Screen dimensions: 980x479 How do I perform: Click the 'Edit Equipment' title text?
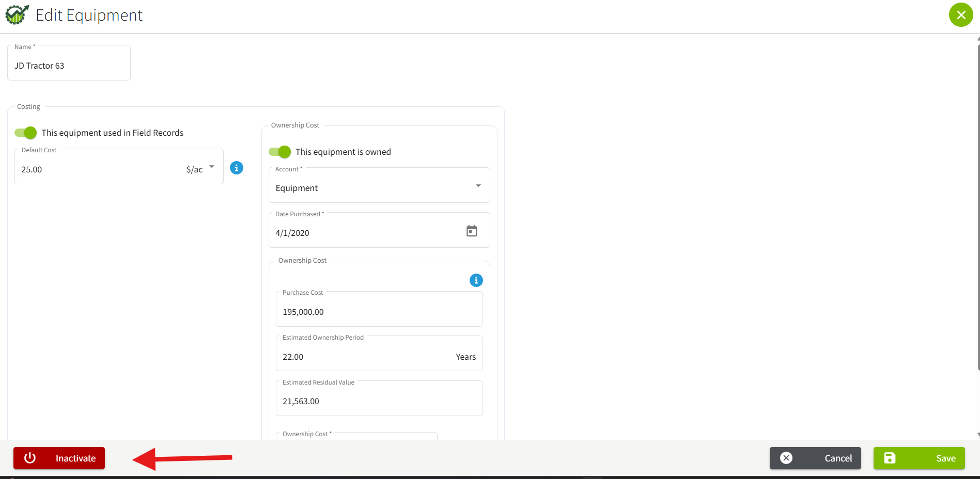(89, 15)
